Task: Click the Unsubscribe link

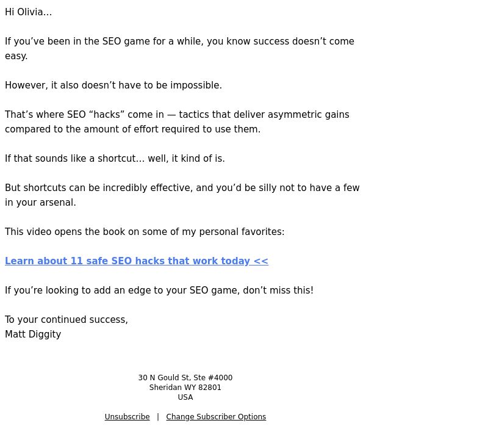Action: coord(127,417)
